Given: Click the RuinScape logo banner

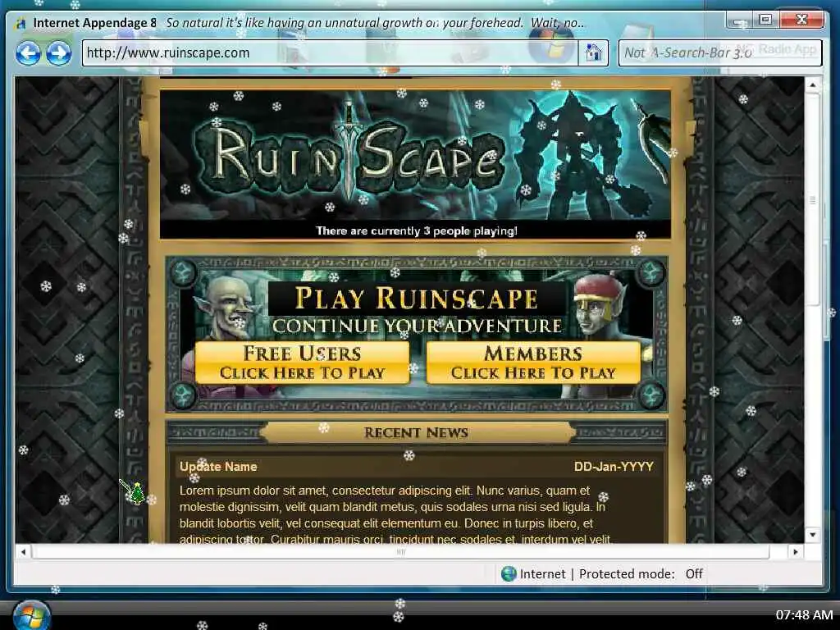Looking at the screenshot, I should [x=351, y=155].
